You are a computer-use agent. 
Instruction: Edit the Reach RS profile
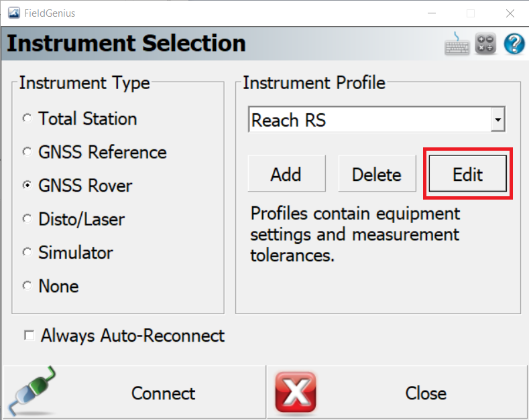pyautogui.click(x=467, y=173)
